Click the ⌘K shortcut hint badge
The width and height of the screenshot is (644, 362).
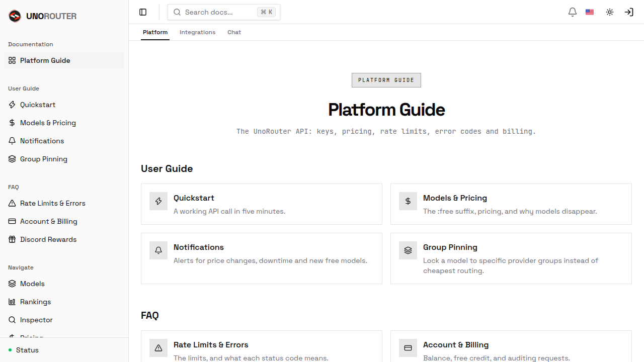click(x=266, y=12)
